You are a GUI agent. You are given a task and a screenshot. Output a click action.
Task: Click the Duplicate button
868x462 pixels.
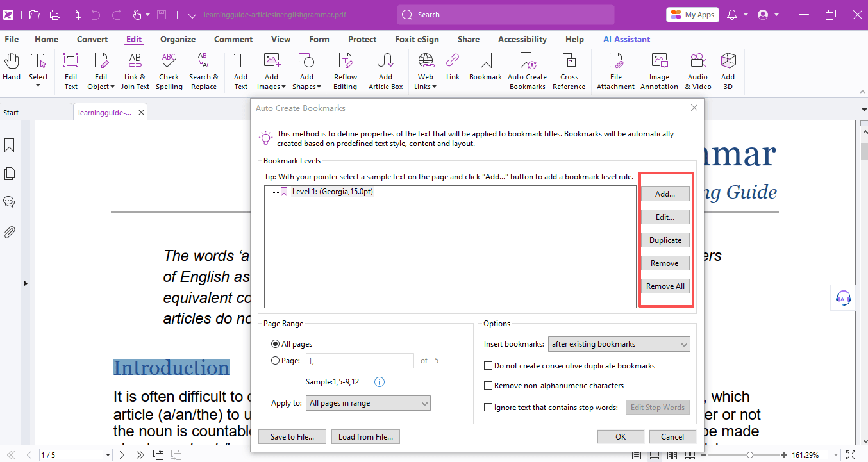click(x=665, y=240)
